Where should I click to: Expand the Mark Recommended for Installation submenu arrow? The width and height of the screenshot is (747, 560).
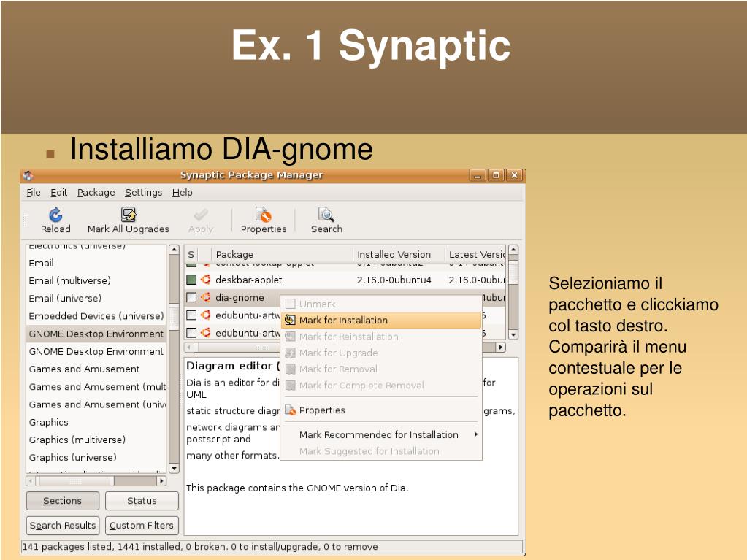475,434
